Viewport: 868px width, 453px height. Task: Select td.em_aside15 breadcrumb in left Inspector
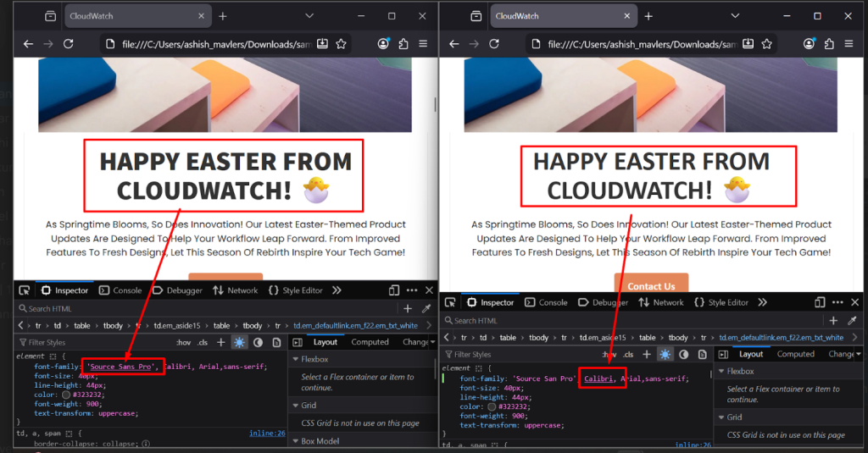[177, 326]
